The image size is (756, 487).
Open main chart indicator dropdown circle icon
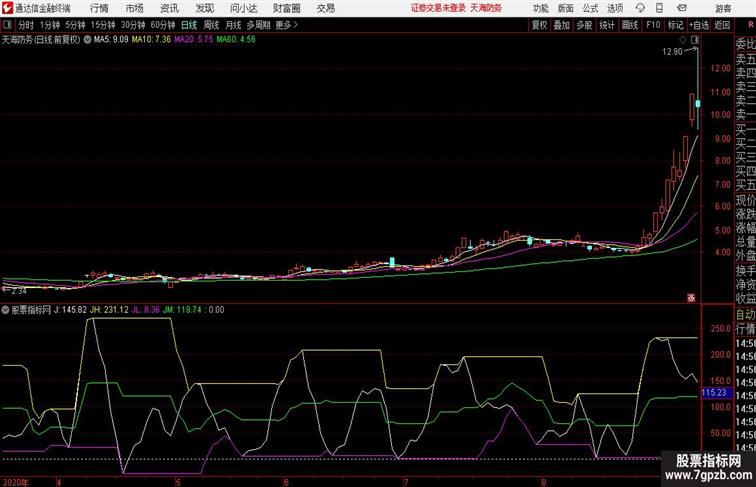pyautogui.click(x=87, y=40)
